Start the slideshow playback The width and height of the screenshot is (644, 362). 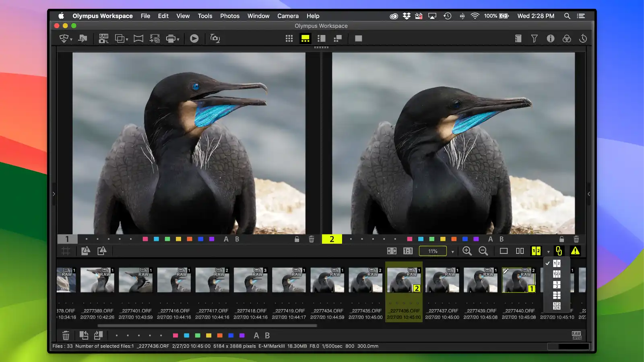pyautogui.click(x=194, y=38)
